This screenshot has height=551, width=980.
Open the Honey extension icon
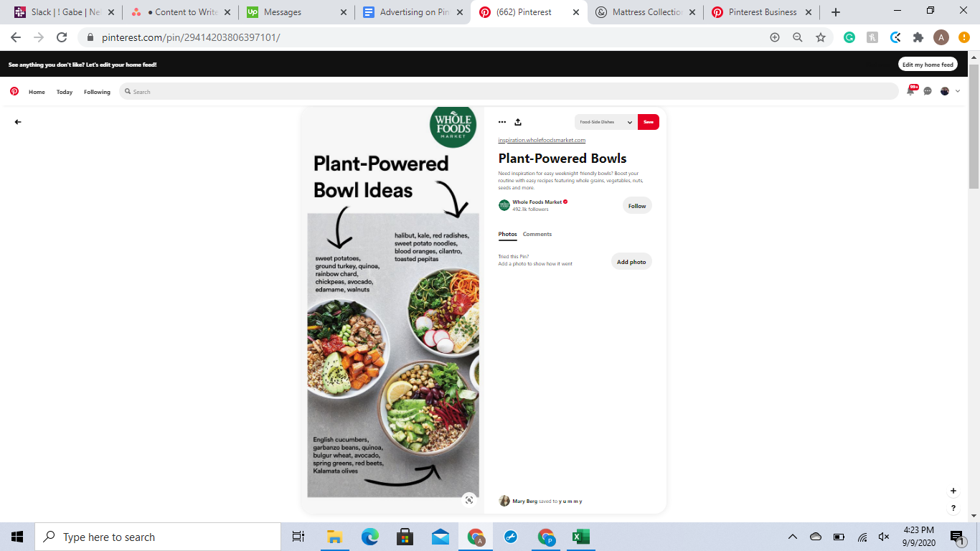point(872,37)
